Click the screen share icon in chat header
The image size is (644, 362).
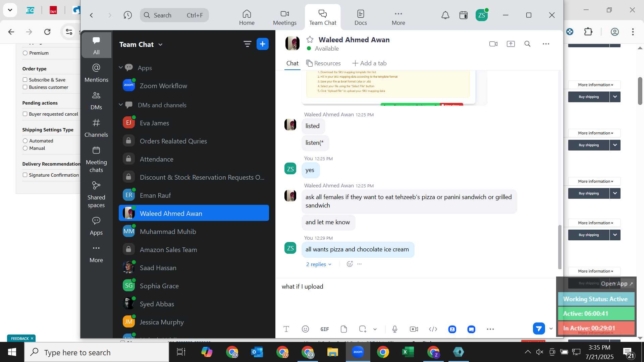tap(511, 44)
